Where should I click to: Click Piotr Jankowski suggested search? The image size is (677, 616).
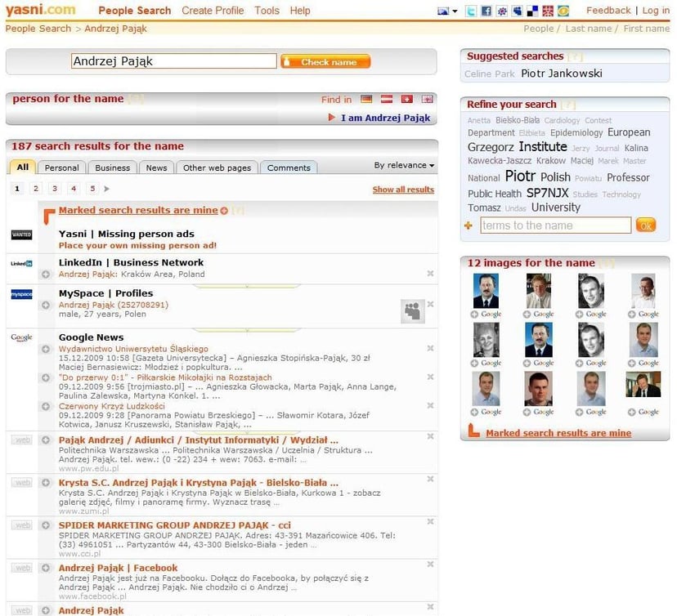(x=561, y=74)
